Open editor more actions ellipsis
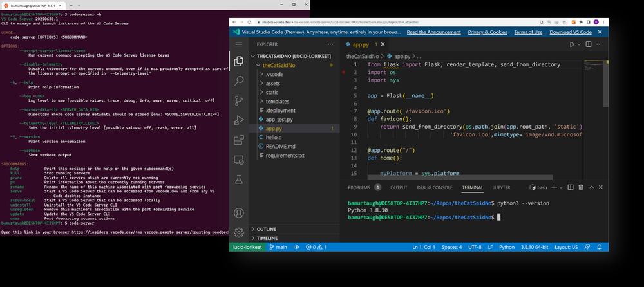The width and height of the screenshot is (644, 287). [x=600, y=44]
